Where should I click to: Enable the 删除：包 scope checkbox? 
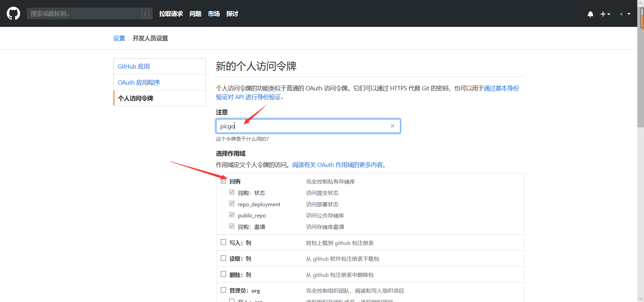coord(223,274)
